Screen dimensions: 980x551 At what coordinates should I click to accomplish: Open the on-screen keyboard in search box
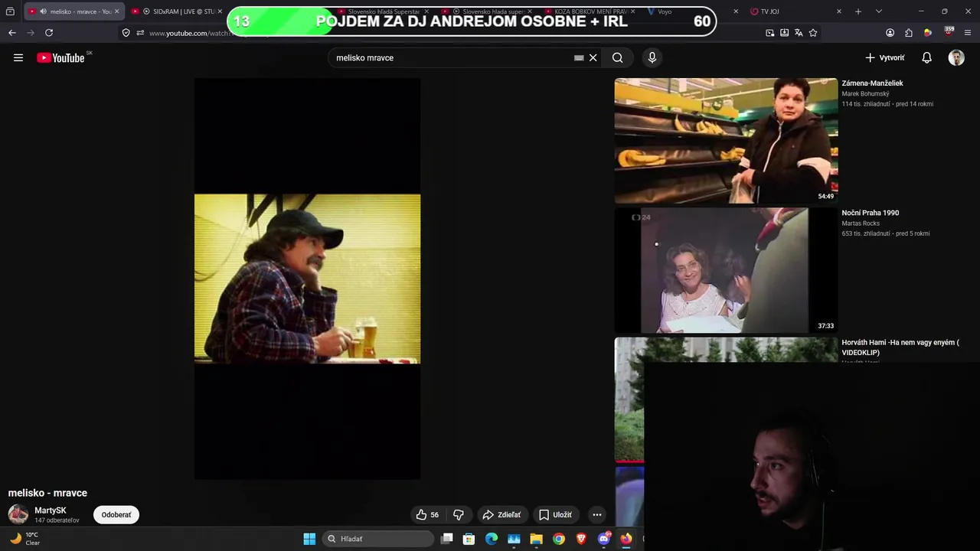[579, 57]
